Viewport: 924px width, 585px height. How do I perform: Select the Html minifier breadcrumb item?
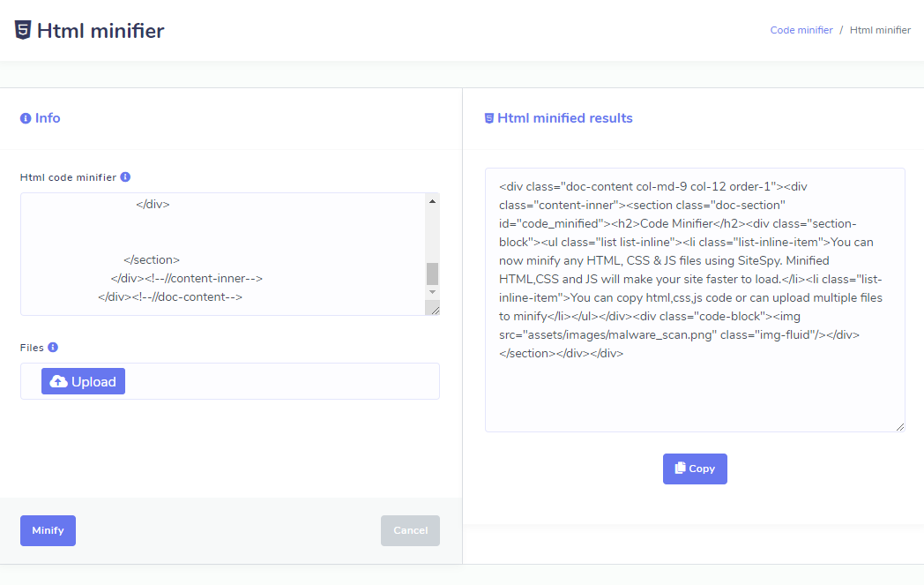880,30
